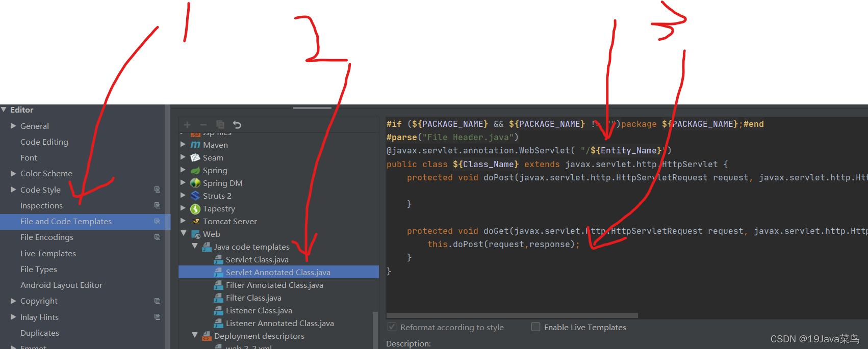This screenshot has height=349, width=868.
Task: Click the copy template icon
Action: 220,125
